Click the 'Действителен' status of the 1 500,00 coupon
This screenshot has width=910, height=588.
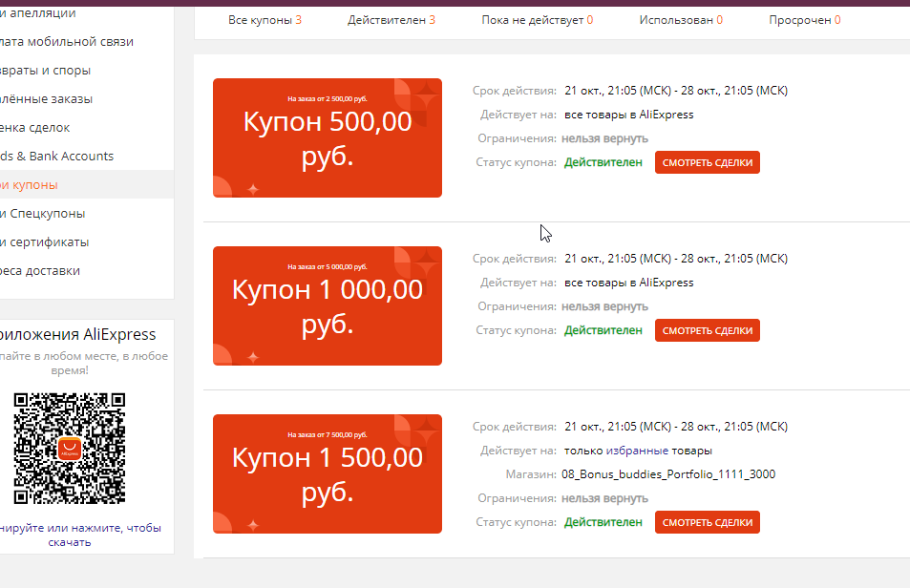603,522
